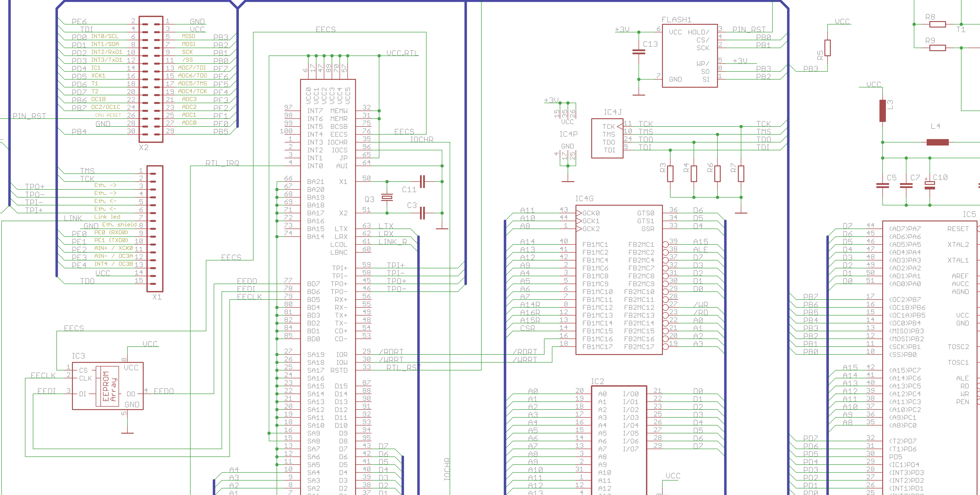Select the L3 inductor symbol
The height and width of the screenshot is (495, 980).
coord(883,111)
